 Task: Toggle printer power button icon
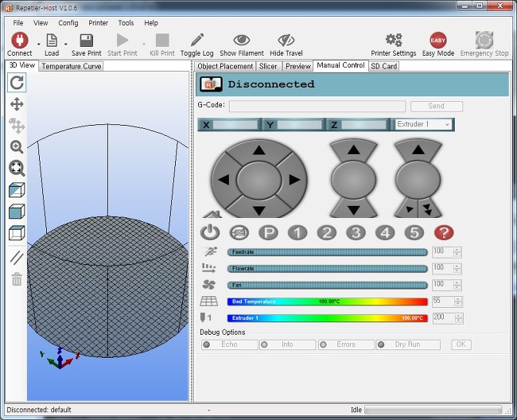coord(210,232)
